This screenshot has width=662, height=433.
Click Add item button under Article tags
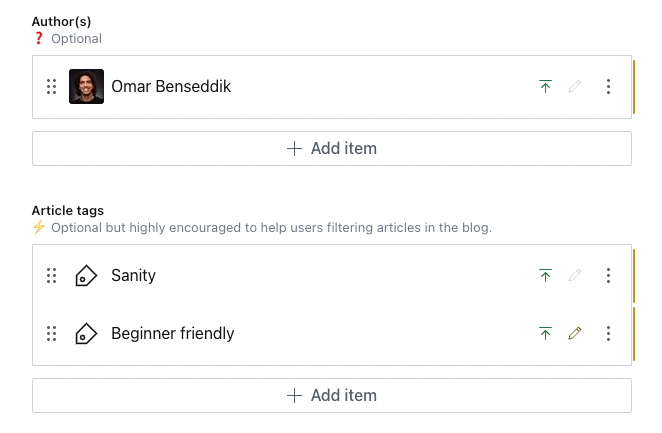(332, 395)
